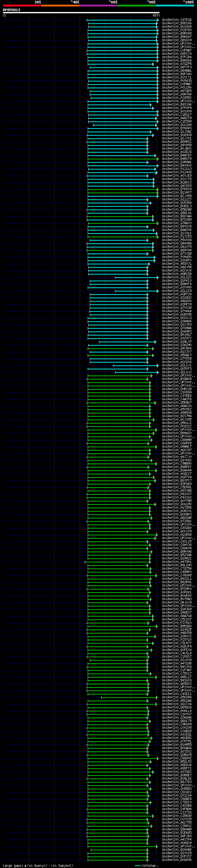Open hit label UniRef100_B9RXK8

click(176, 33)
